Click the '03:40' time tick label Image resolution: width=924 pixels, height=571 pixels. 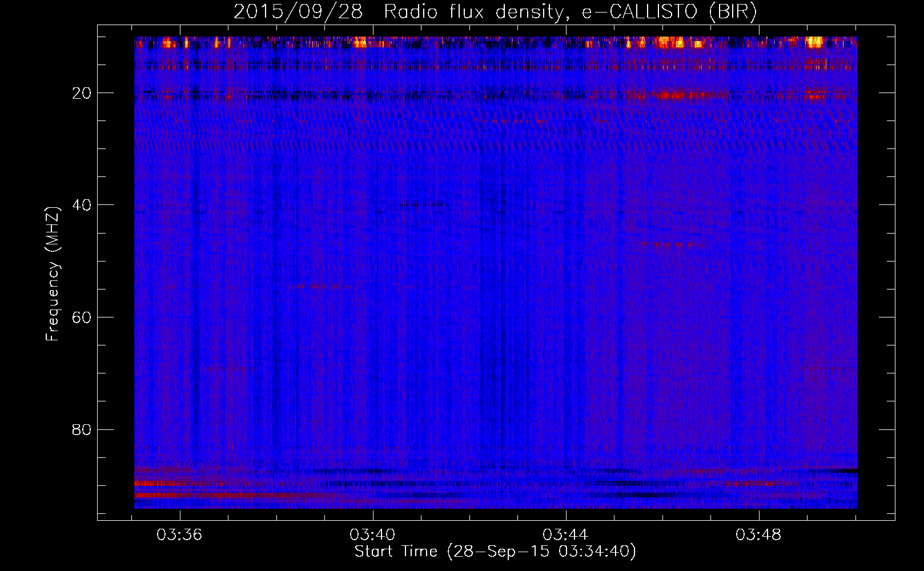(x=373, y=535)
